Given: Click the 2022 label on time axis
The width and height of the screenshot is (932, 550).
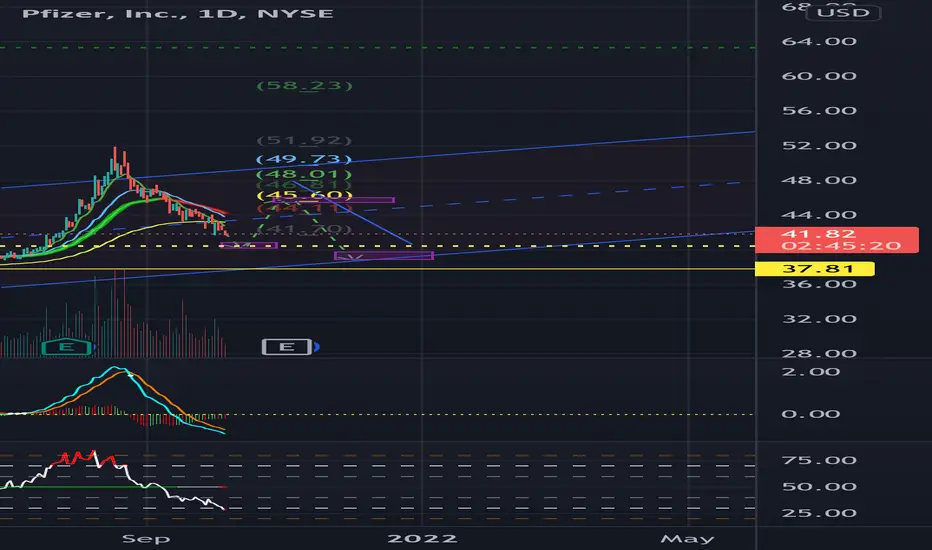Looking at the screenshot, I should click(x=422, y=539).
